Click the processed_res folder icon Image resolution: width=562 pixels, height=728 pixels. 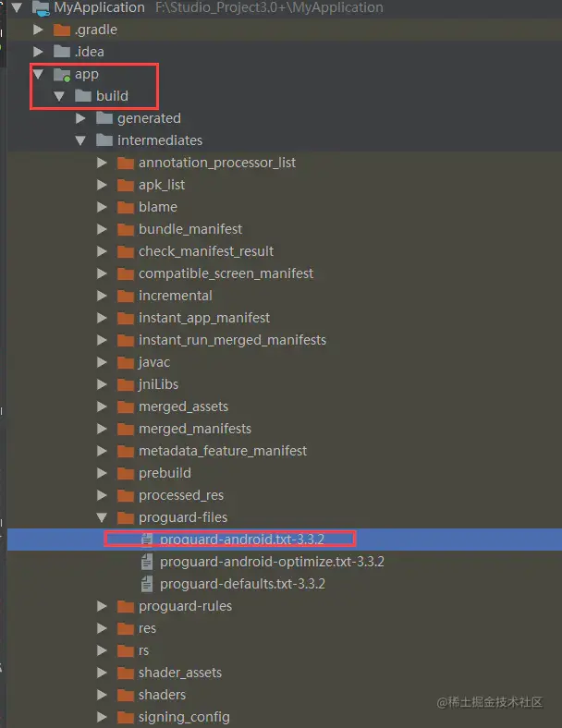coord(126,495)
